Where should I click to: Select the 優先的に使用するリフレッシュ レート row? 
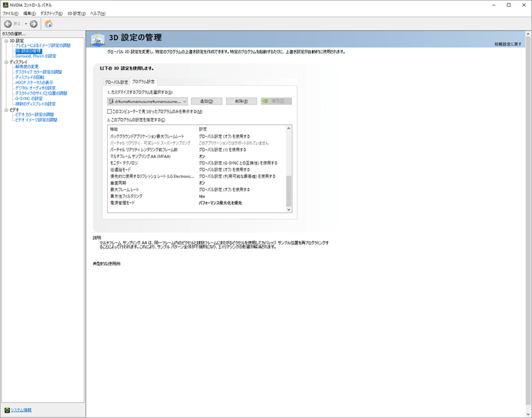197,176
